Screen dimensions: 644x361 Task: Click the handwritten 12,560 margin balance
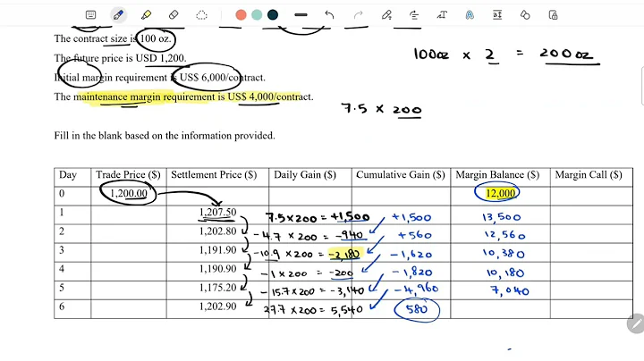[504, 235]
